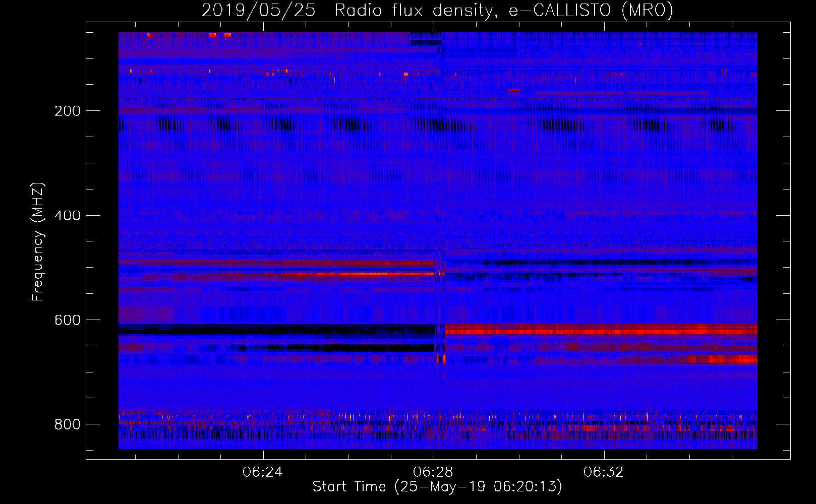Click the 800 frequency tick label
816x504 pixels.
click(x=68, y=424)
